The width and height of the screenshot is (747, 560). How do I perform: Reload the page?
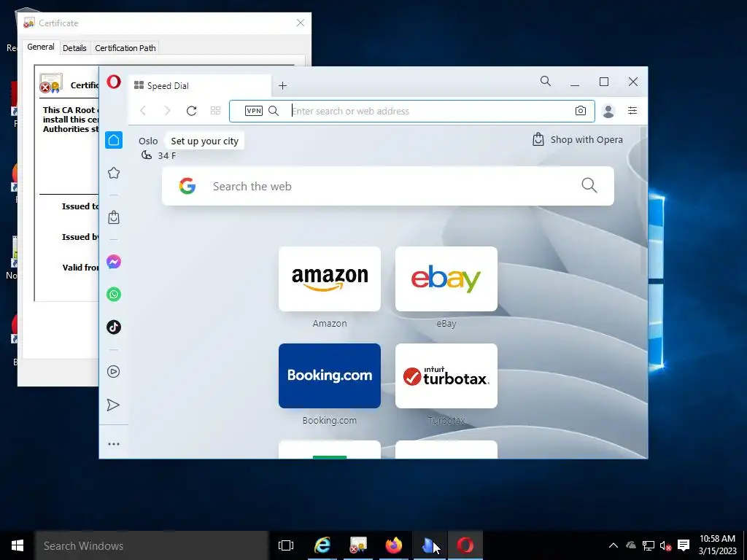pos(192,111)
